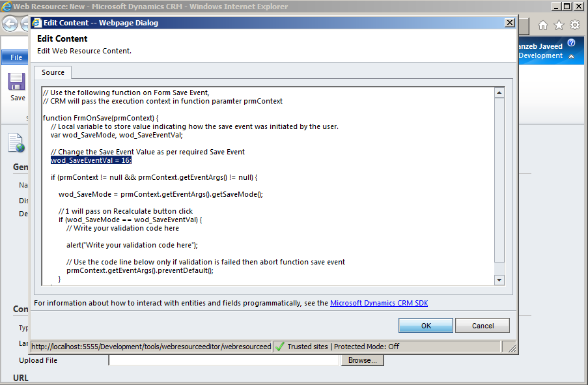Viewport: 588px width, 385px height.
Task: Click the comment // Local variable to store value
Action: [x=195, y=127]
